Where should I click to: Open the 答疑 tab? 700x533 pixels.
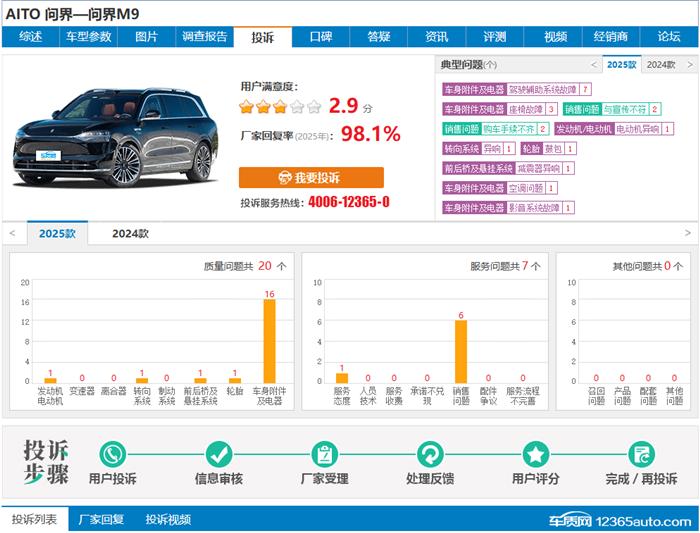379,37
